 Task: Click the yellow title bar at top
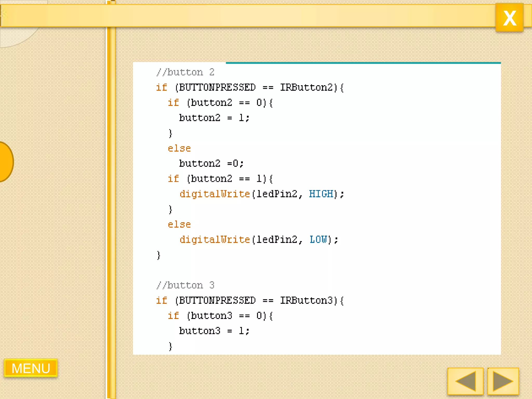point(260,16)
